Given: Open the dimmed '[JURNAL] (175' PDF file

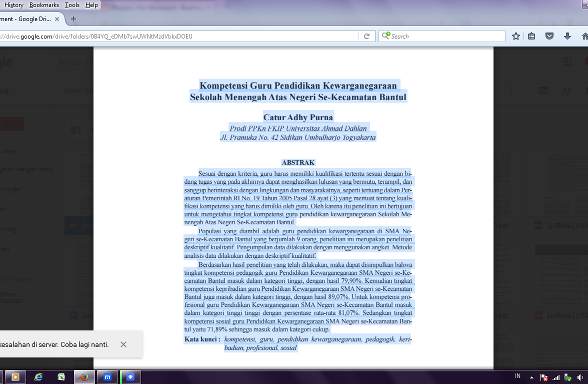Looking at the screenshot, I should (561, 315).
